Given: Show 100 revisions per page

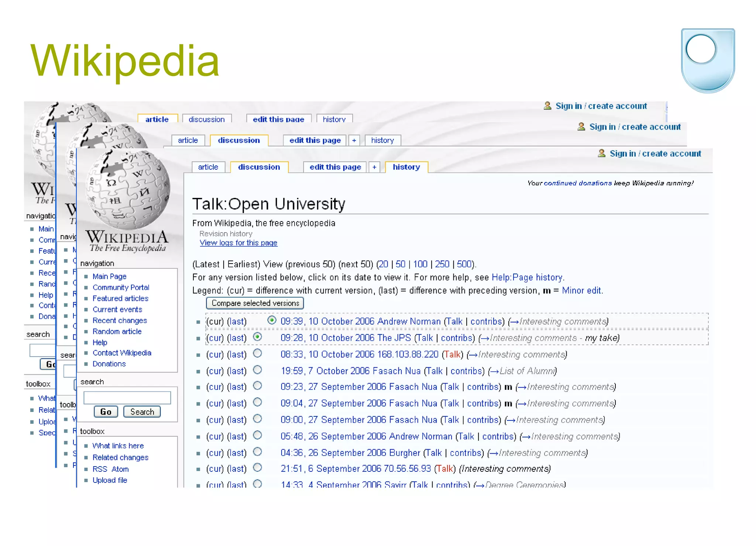Looking at the screenshot, I should coord(420,264).
